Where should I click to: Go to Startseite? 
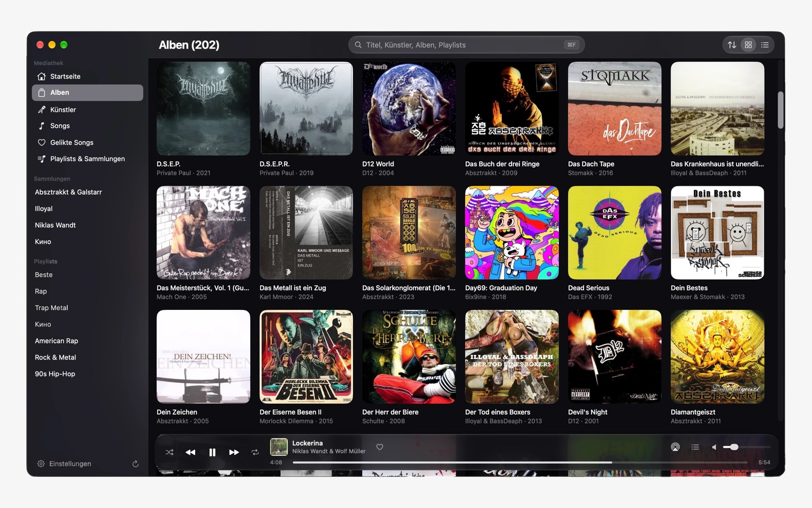tap(87, 76)
